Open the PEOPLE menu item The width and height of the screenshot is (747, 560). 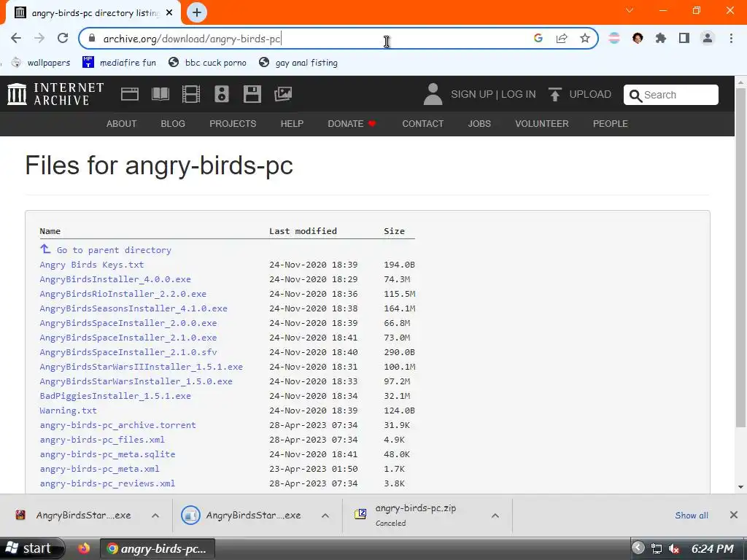tap(611, 124)
